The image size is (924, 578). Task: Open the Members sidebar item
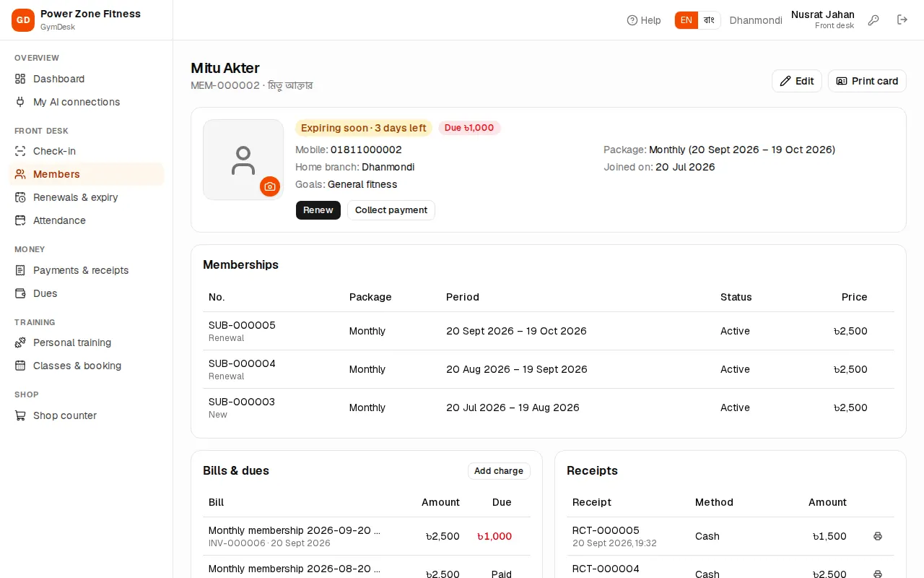(x=87, y=174)
